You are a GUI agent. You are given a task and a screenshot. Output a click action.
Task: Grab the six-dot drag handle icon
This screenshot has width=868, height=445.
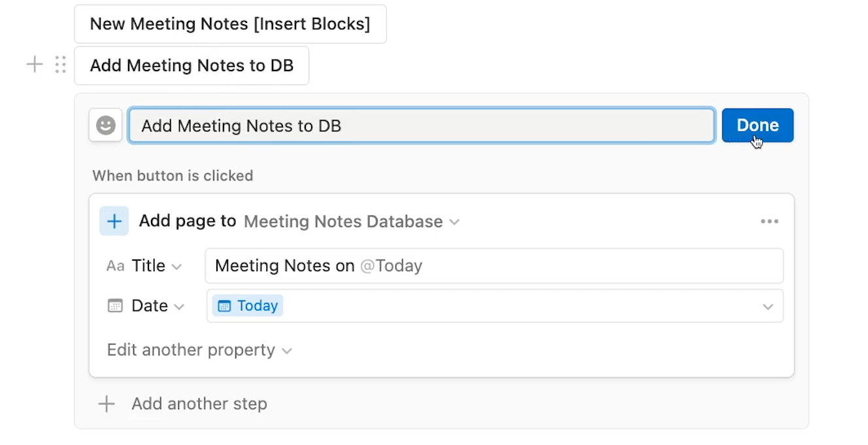coord(60,65)
